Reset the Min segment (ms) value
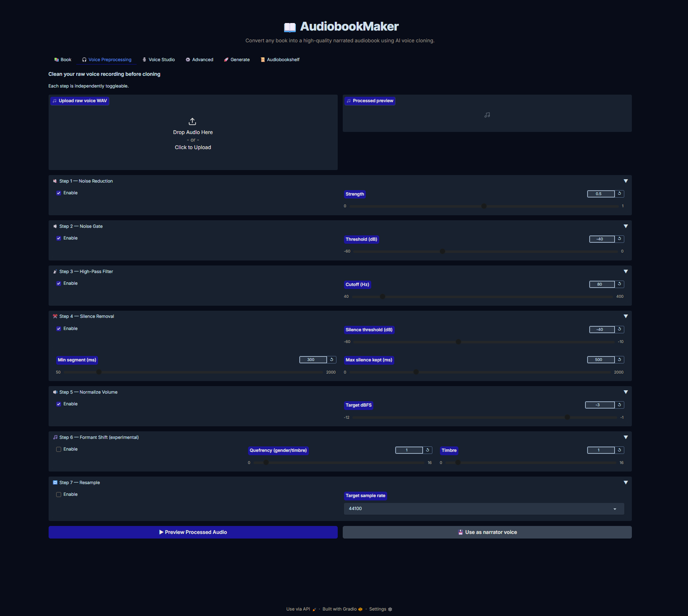The width and height of the screenshot is (688, 616). pos(331,360)
